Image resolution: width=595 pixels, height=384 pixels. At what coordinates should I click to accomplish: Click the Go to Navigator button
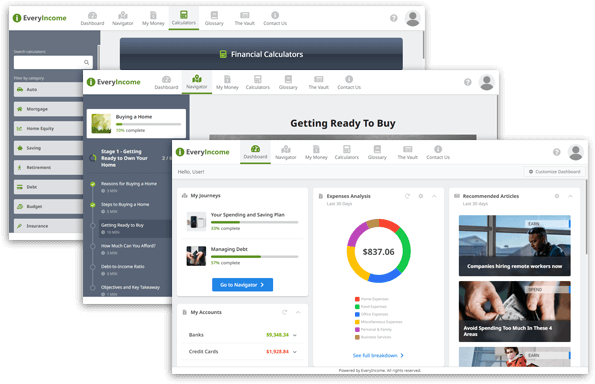242,285
